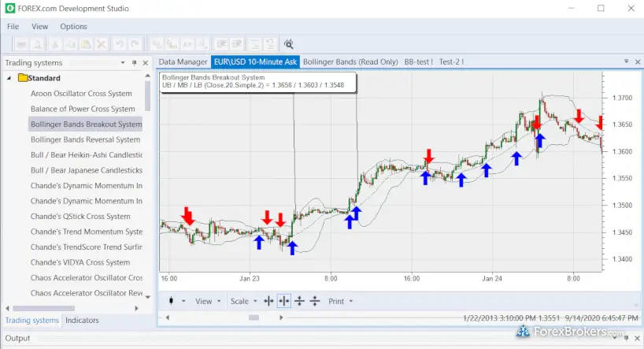Image resolution: width=644 pixels, height=349 pixels.
Task: Open the document tabs overflow dropdown
Action: point(627,61)
